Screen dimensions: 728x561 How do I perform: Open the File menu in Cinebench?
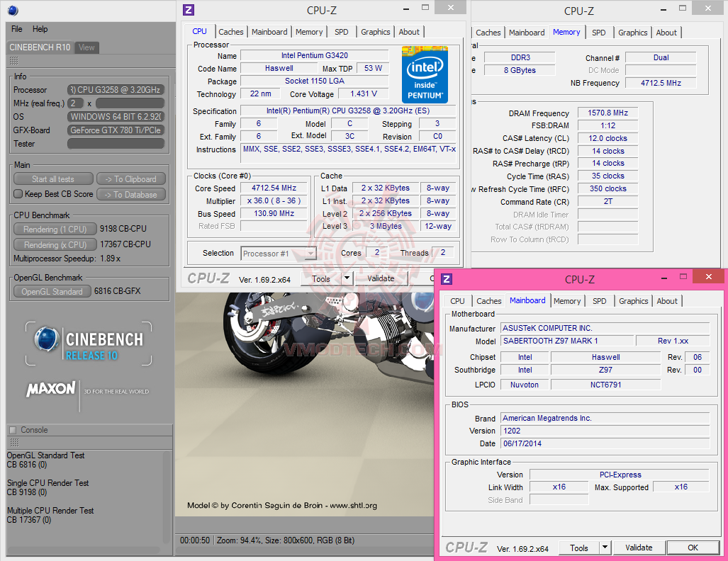(17, 29)
